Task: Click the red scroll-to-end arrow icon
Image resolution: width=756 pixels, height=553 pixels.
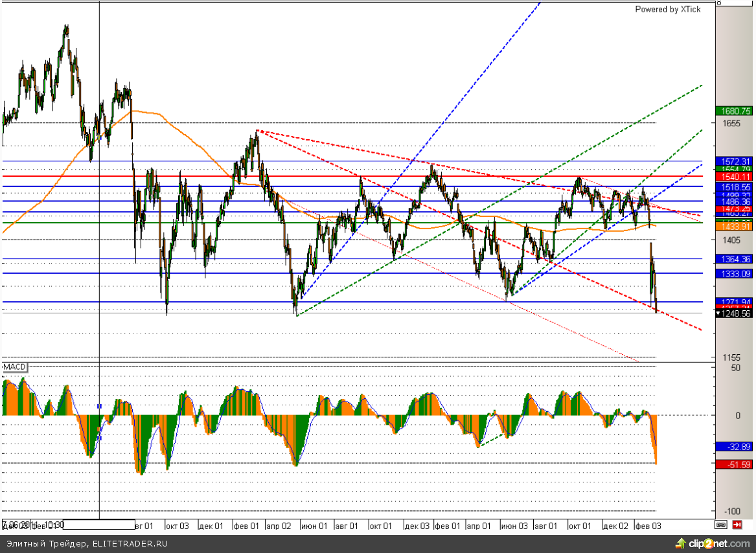Action: [x=738, y=525]
